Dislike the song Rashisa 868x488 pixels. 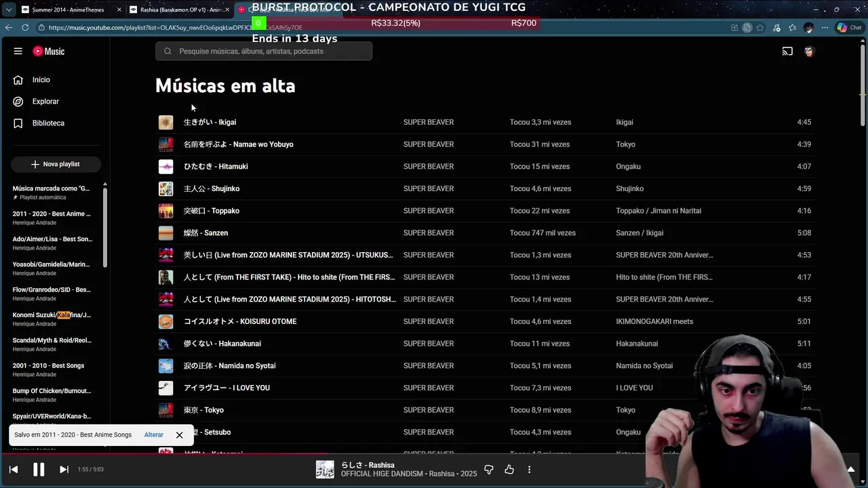pyautogui.click(x=489, y=469)
